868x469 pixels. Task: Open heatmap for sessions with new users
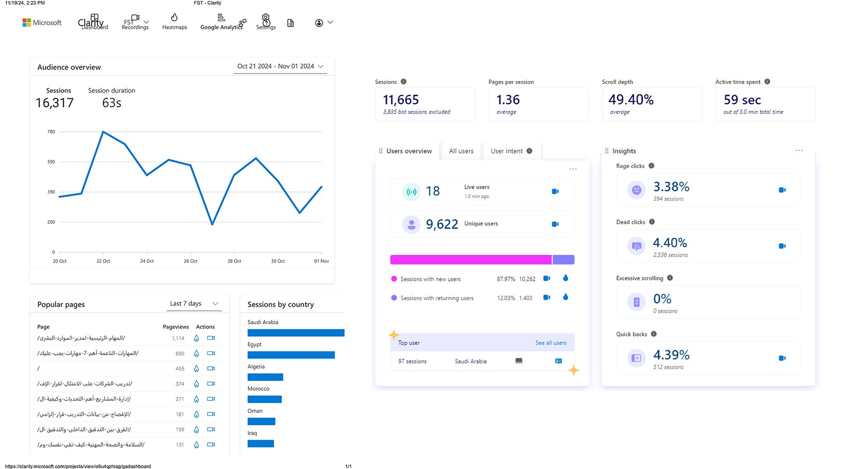(566, 278)
